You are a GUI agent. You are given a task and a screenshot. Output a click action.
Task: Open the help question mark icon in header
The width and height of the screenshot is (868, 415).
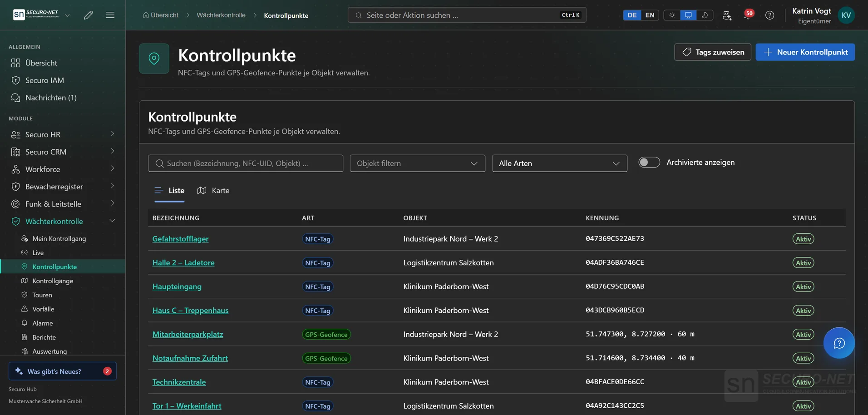(x=769, y=15)
